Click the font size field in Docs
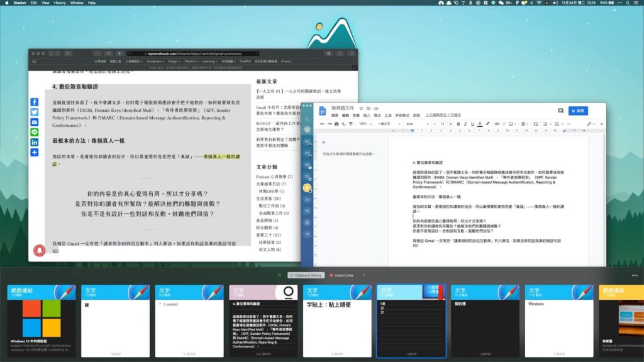The width and height of the screenshot is (644, 362). [x=442, y=124]
